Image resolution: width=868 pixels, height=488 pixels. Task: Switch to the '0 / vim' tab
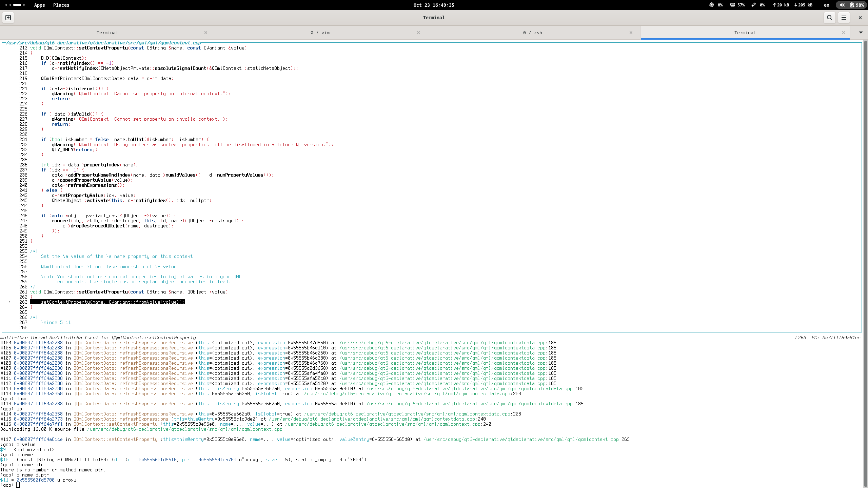pyautogui.click(x=320, y=33)
